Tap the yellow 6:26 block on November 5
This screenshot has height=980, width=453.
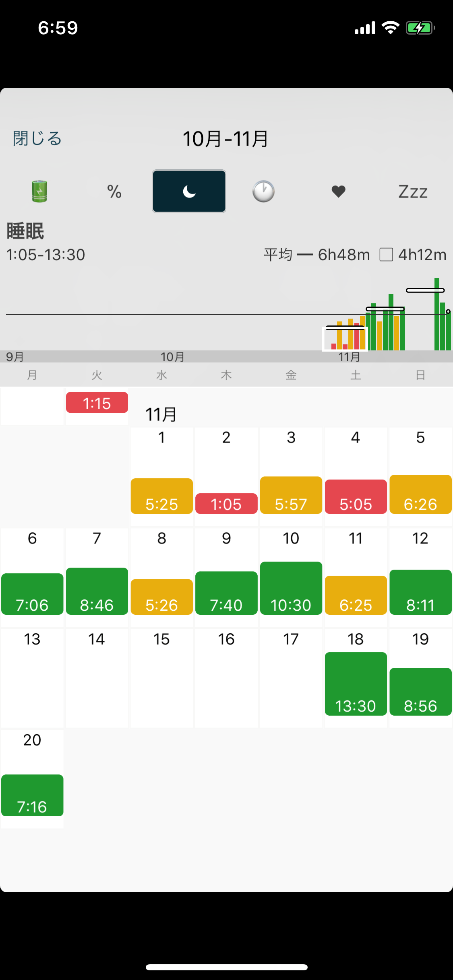pos(420,494)
